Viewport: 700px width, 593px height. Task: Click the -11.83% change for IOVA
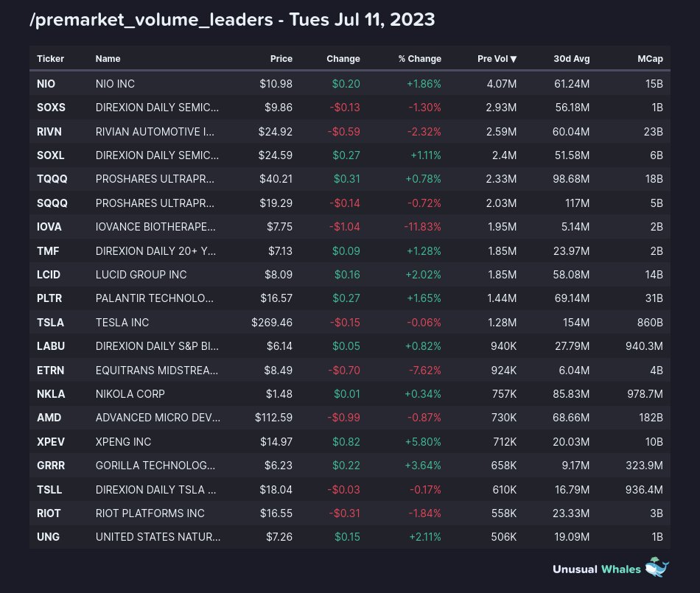pos(422,227)
